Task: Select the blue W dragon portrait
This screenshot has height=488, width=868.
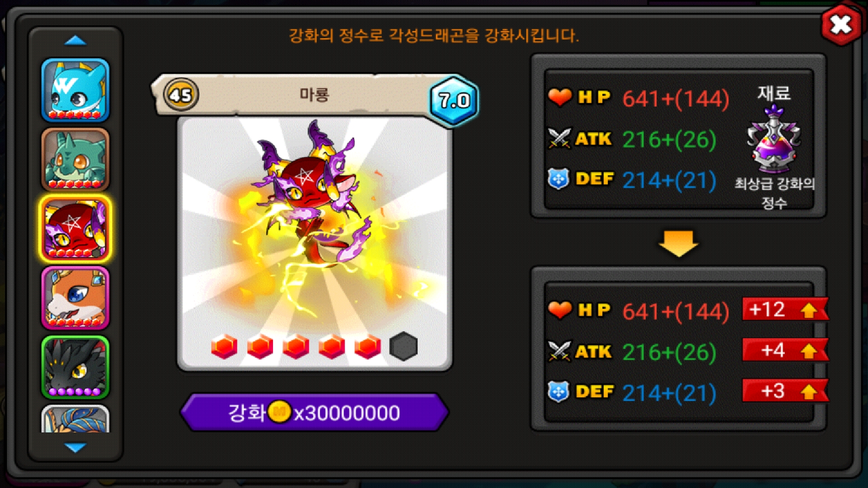Action: click(x=75, y=90)
